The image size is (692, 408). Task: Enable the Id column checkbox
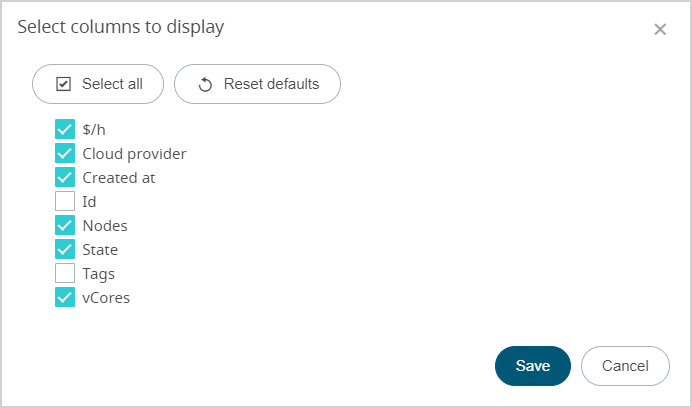point(65,201)
